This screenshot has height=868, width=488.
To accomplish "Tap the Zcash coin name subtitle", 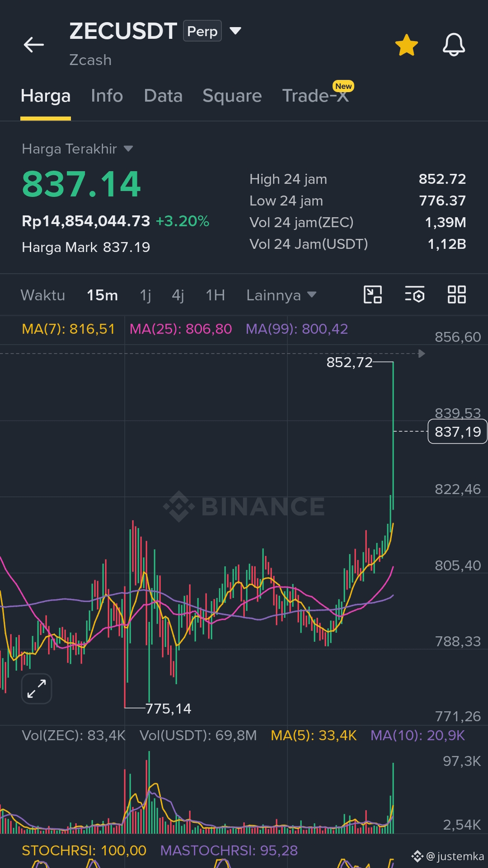I will [90, 60].
